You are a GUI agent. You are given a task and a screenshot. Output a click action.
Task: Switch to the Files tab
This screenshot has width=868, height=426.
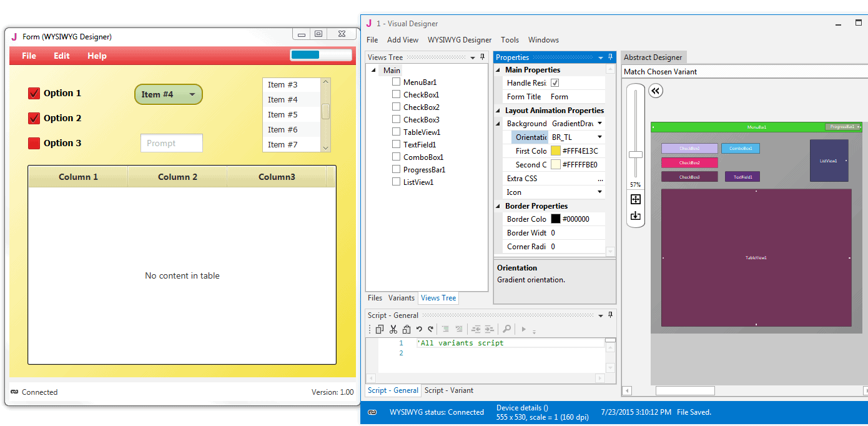[375, 298]
